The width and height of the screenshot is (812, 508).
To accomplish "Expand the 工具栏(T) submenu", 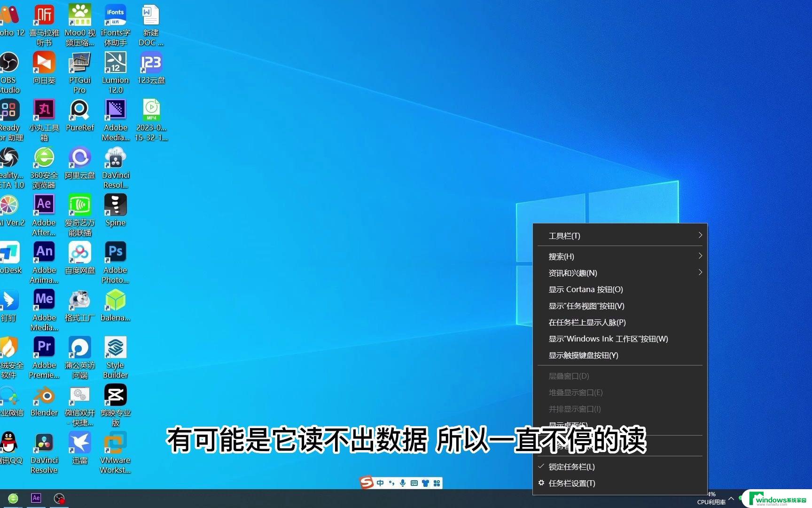I will 620,236.
